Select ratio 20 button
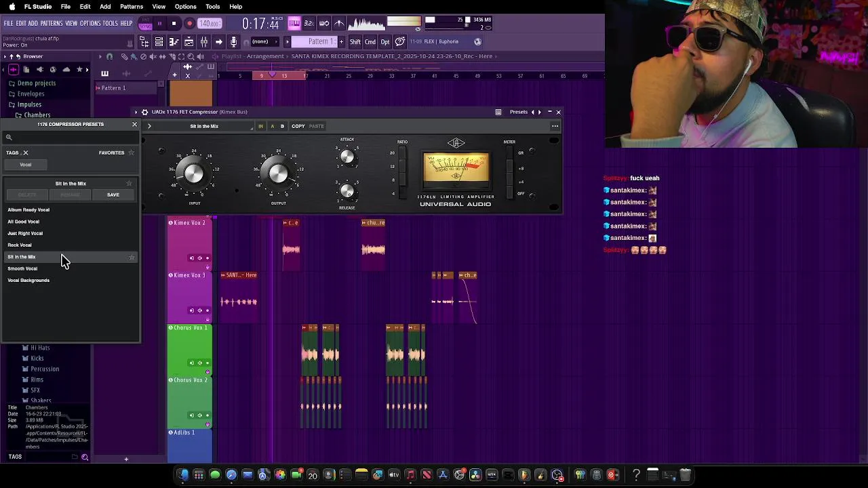 coord(402,153)
